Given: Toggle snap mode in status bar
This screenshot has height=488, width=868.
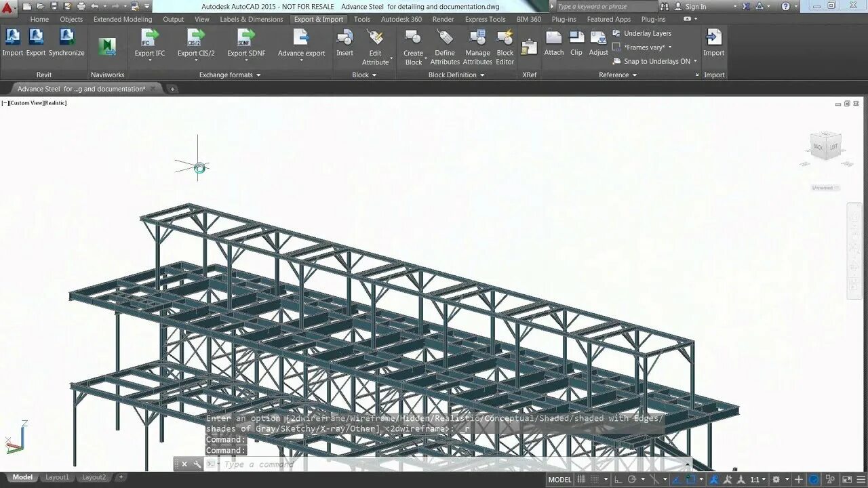Looking at the screenshot, I should [x=595, y=479].
